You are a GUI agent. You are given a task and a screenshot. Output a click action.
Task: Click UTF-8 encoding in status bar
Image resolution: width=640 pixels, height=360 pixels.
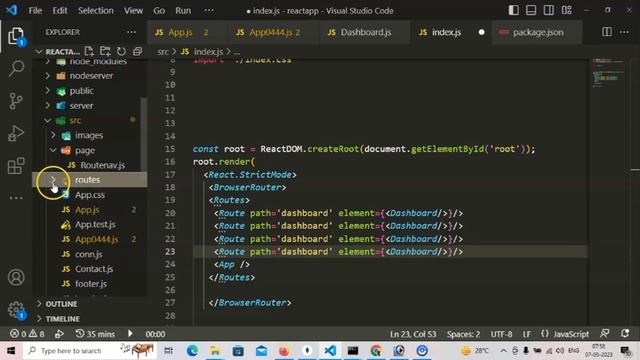click(501, 334)
